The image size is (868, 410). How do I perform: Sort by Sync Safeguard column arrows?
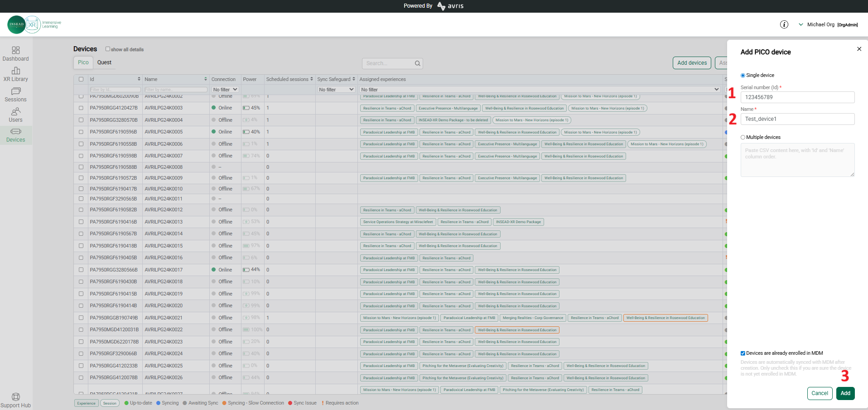click(x=354, y=79)
